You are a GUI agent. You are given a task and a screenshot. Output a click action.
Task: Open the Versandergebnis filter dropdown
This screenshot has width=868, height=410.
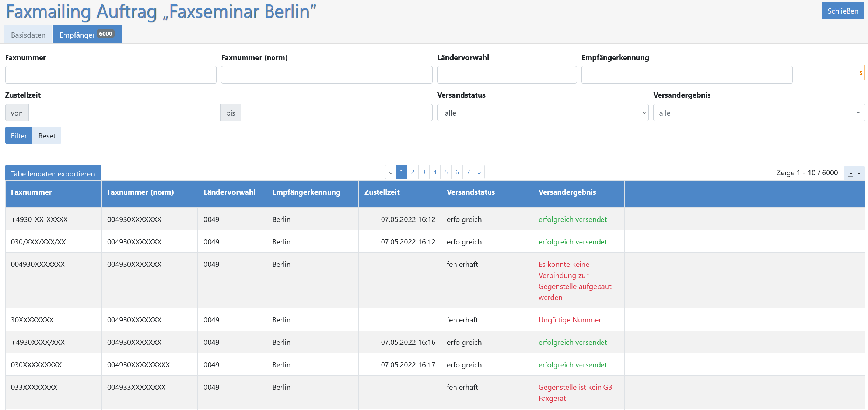pyautogui.click(x=759, y=113)
